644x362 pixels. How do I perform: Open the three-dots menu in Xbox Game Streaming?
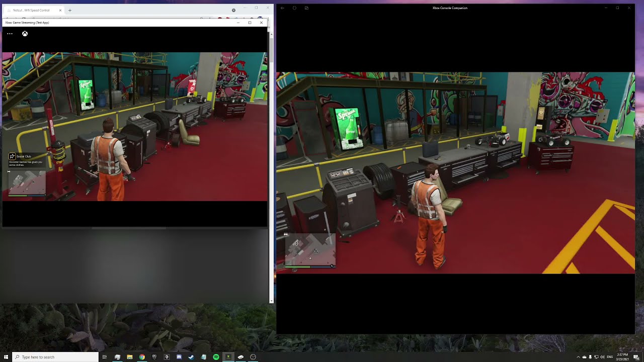pos(10,34)
